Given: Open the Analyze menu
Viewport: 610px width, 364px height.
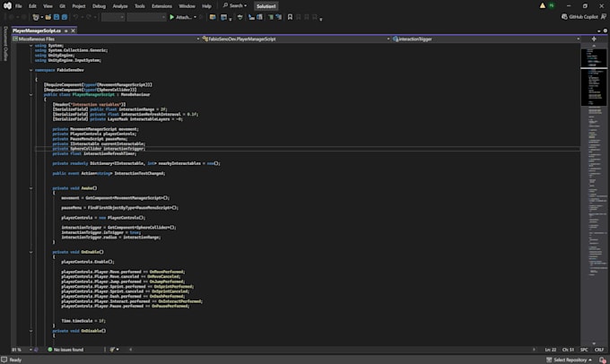Looking at the screenshot, I should pos(120,6).
